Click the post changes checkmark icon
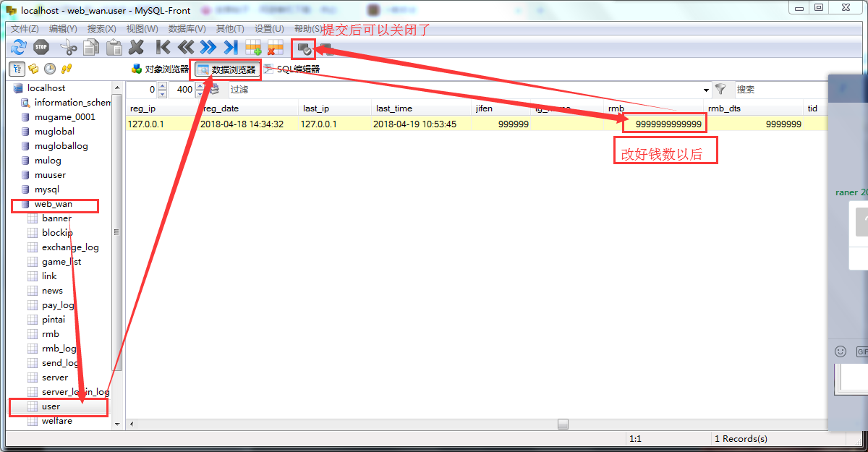The image size is (868, 452). pos(304,49)
